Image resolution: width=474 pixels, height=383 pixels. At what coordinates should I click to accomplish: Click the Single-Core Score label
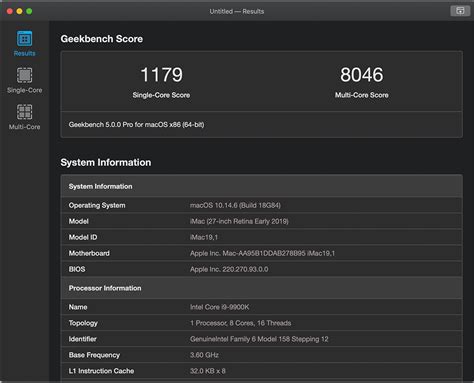[161, 95]
